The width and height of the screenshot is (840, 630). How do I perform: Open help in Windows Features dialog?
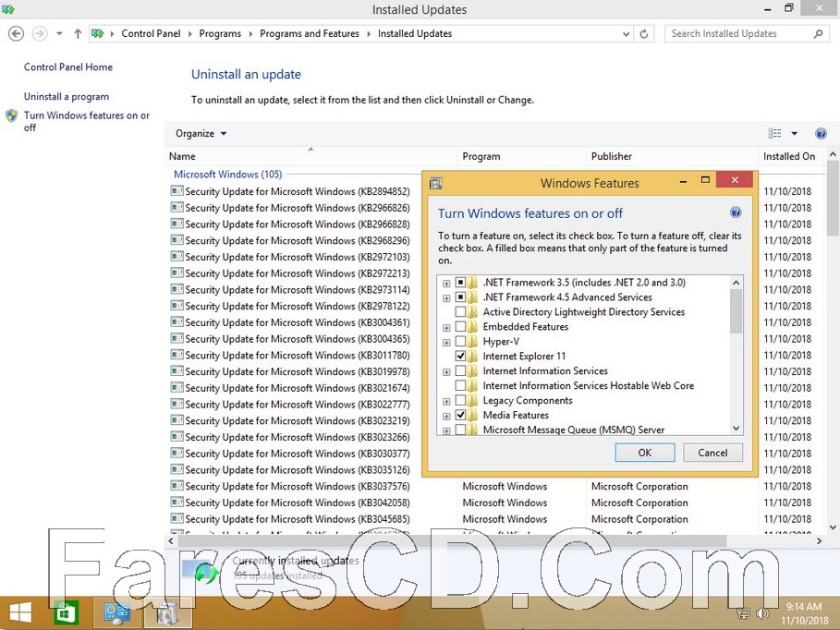736,212
